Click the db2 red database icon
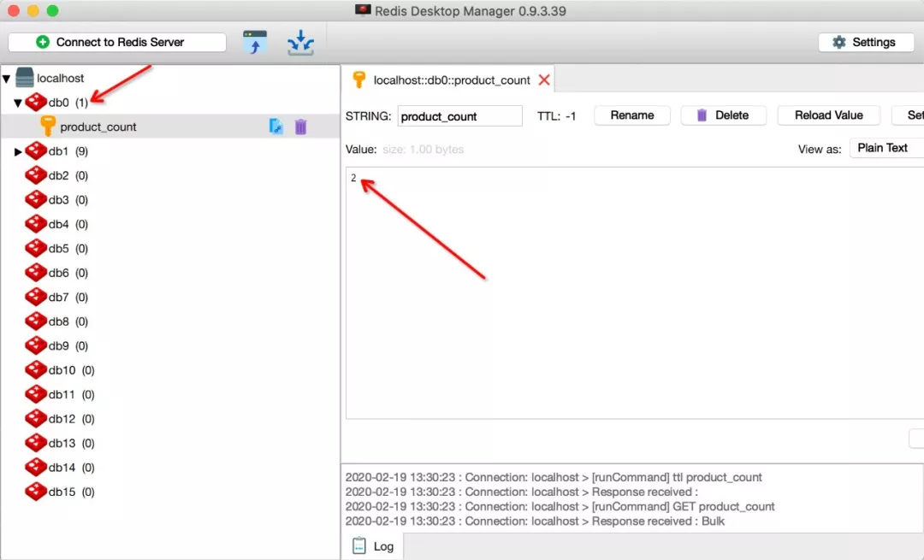The image size is (924, 560). pos(35,175)
